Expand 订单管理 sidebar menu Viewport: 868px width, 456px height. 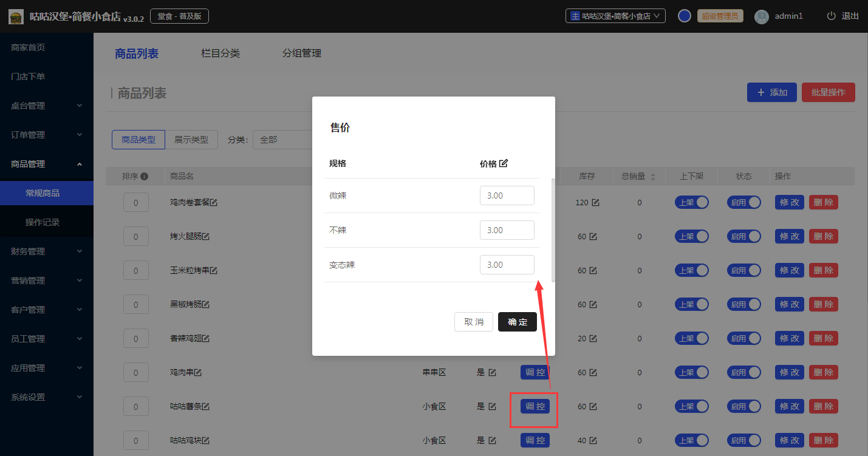pyautogui.click(x=47, y=135)
